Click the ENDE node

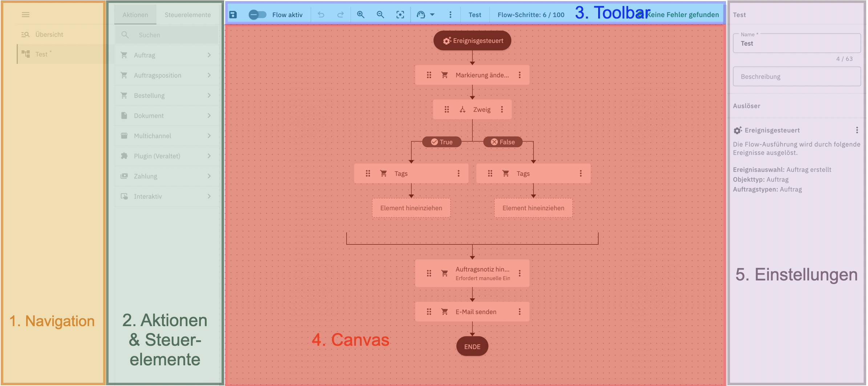pyautogui.click(x=472, y=346)
